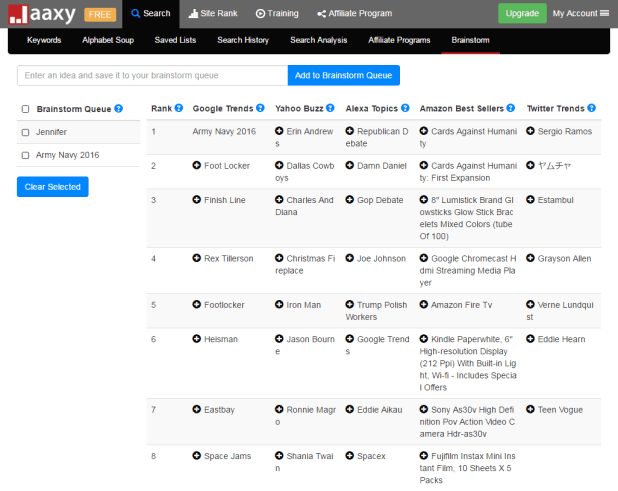Add Eddie Hearn to the queue

tap(531, 339)
